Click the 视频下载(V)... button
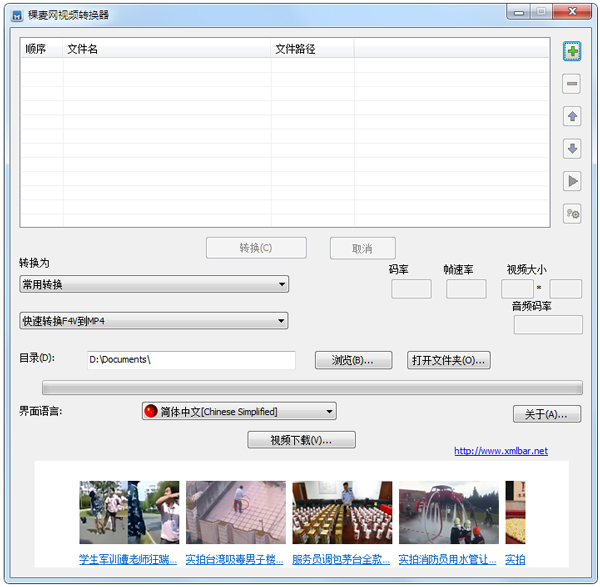The height and width of the screenshot is (587, 600). (x=301, y=440)
